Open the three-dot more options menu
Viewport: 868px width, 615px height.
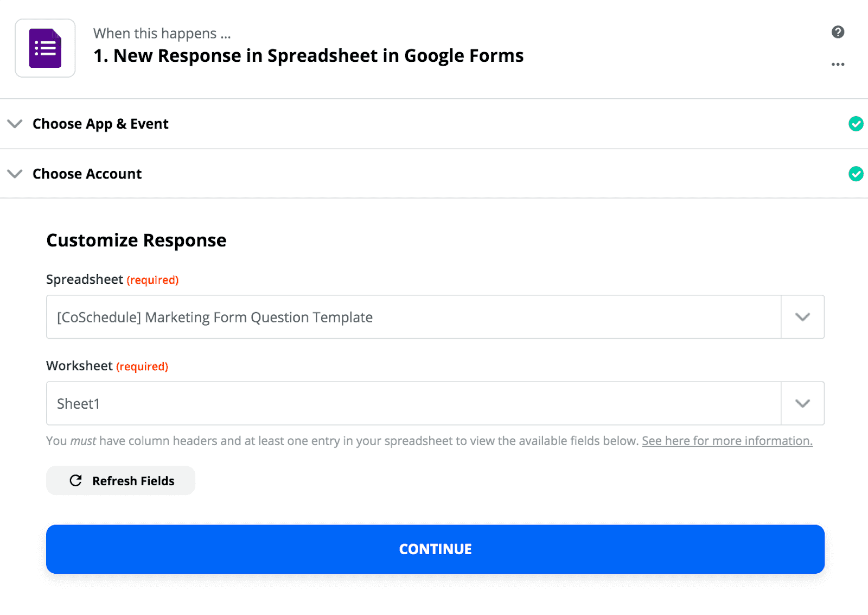click(838, 64)
